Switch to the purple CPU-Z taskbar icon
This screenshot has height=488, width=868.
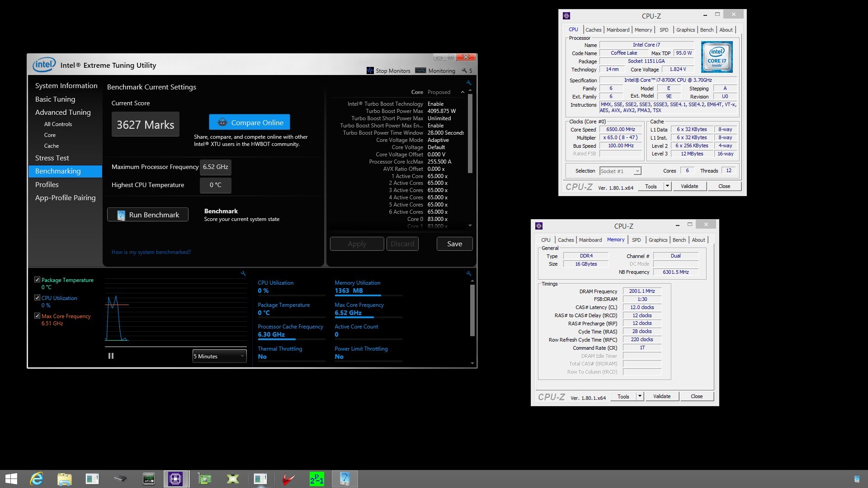pyautogui.click(x=175, y=479)
